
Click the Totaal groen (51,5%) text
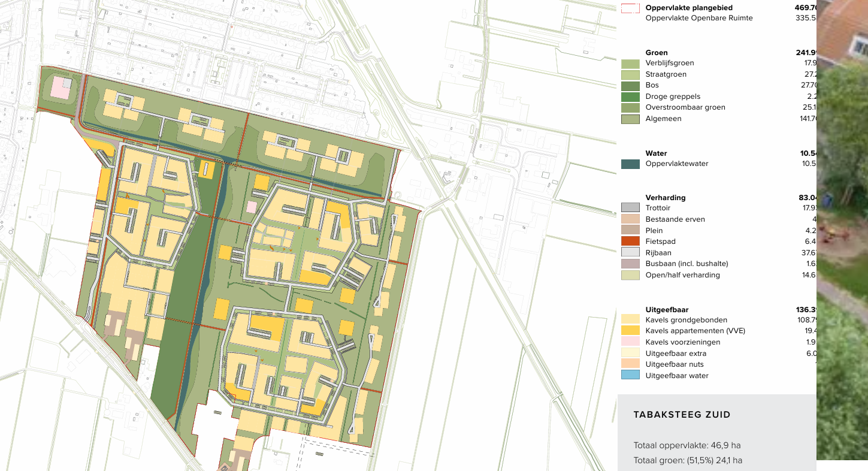(688, 461)
